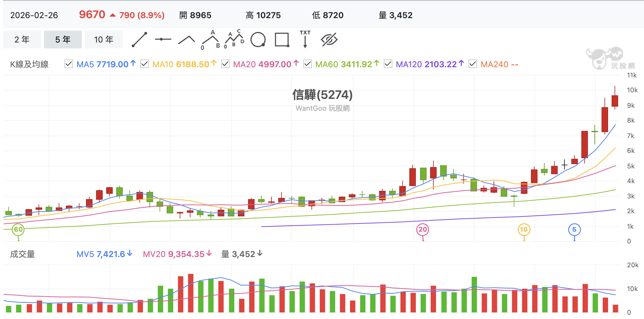Click the MV20 9,354.35 volume label

coord(177,254)
